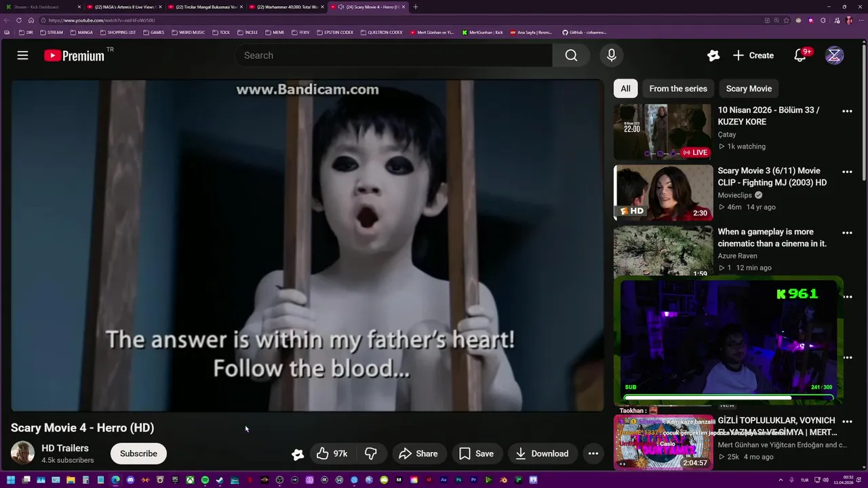The width and height of the screenshot is (868, 488).
Task: Go back with browser back arrow
Action: (7, 20)
